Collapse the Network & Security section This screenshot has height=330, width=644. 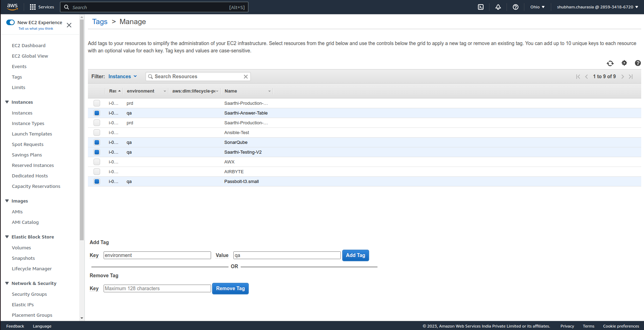click(x=7, y=283)
